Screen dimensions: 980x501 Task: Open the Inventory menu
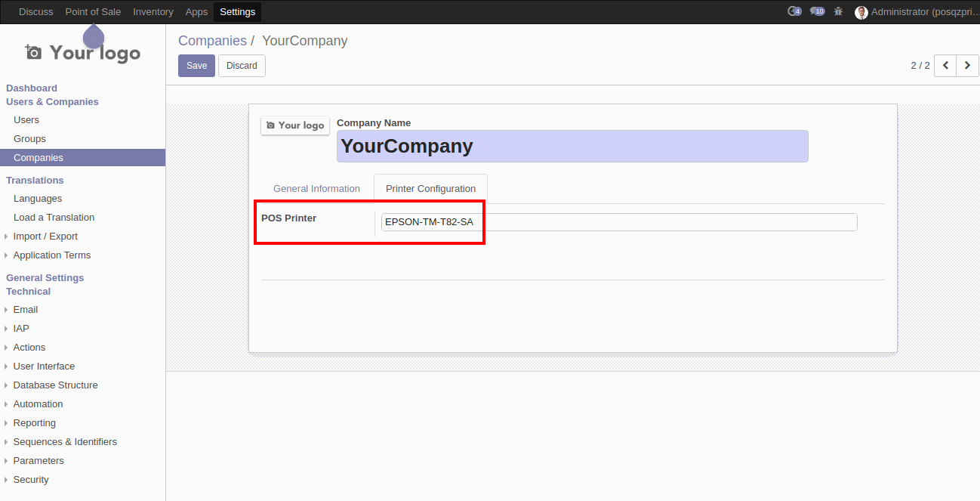point(153,11)
